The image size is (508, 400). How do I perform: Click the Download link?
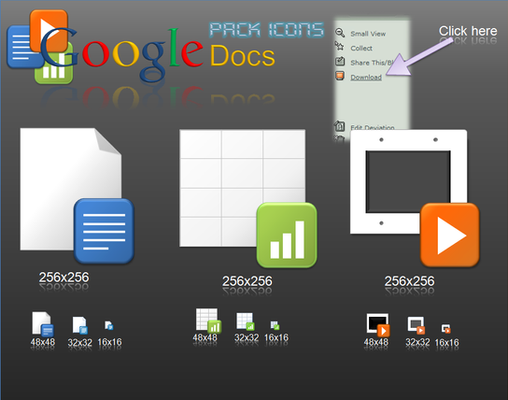pyautogui.click(x=366, y=77)
